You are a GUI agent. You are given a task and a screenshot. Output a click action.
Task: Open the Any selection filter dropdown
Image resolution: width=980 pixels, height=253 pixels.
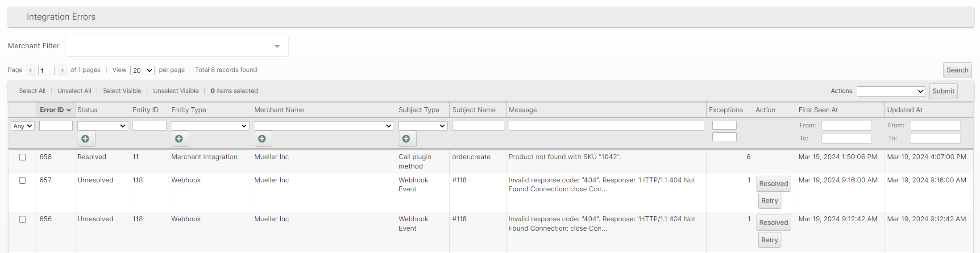[22, 126]
